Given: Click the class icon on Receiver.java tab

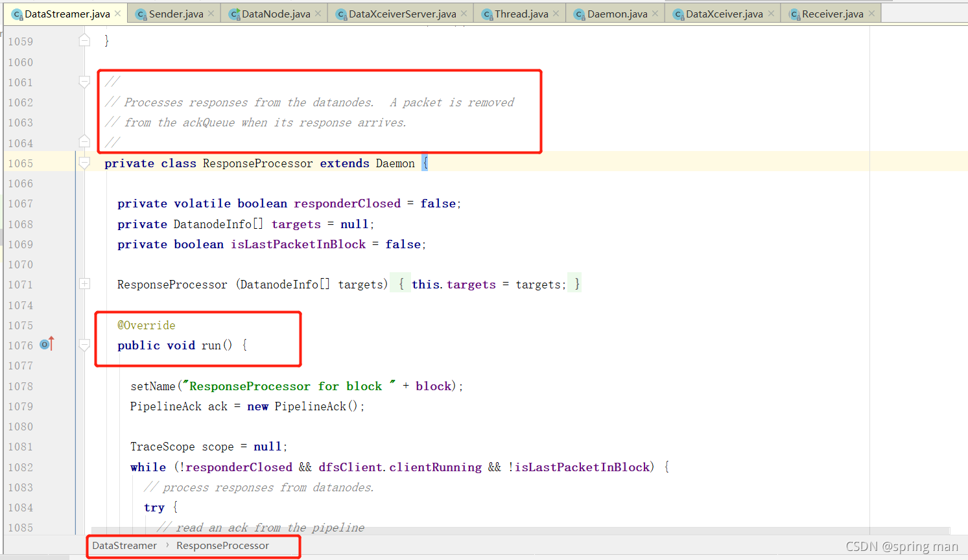Looking at the screenshot, I should [794, 14].
